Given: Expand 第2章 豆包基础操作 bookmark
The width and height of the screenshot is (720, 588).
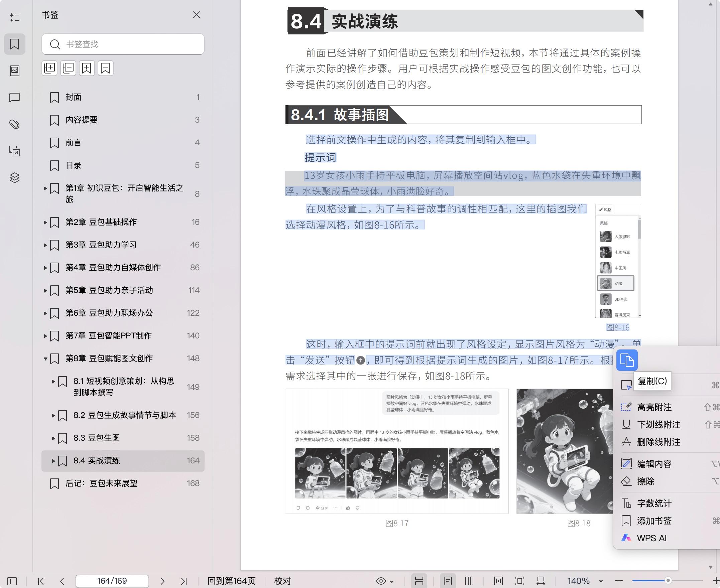Looking at the screenshot, I should click(45, 222).
